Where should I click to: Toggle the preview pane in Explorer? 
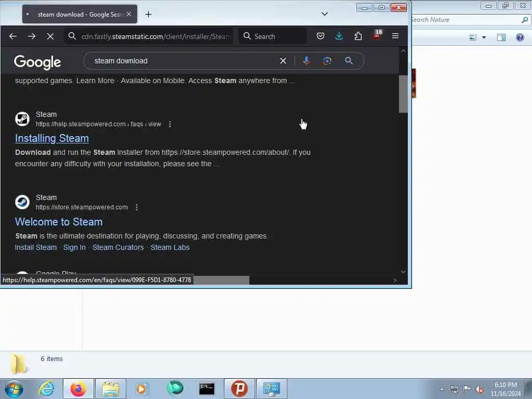(501, 37)
